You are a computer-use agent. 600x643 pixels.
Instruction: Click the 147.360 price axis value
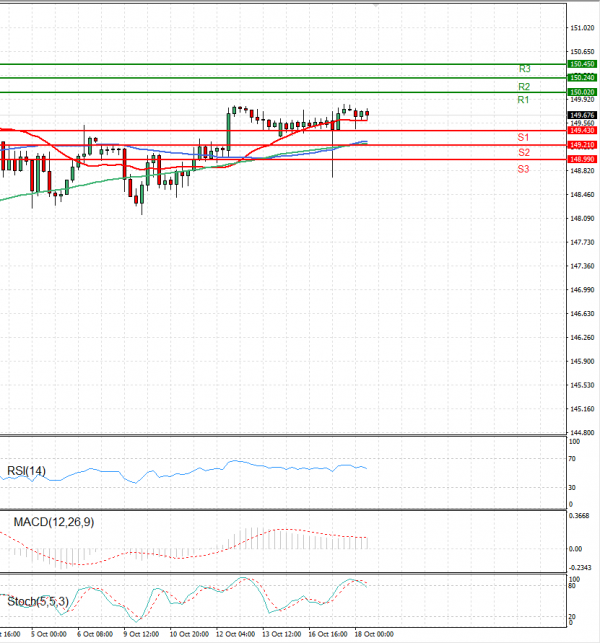click(582, 266)
